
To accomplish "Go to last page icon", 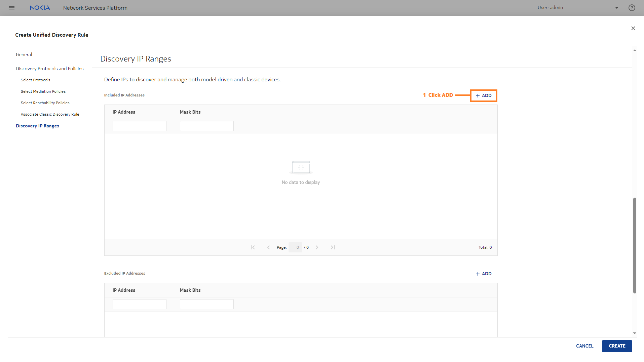I will (333, 247).
